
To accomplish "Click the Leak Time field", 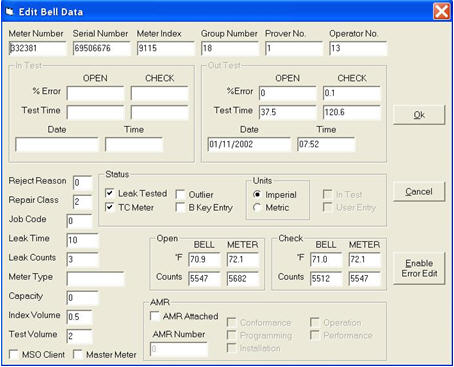I will click(83, 240).
